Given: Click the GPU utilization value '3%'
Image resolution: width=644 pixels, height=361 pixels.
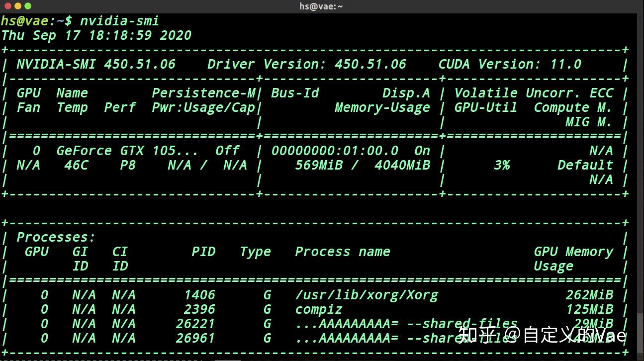Looking at the screenshot, I should (502, 165).
